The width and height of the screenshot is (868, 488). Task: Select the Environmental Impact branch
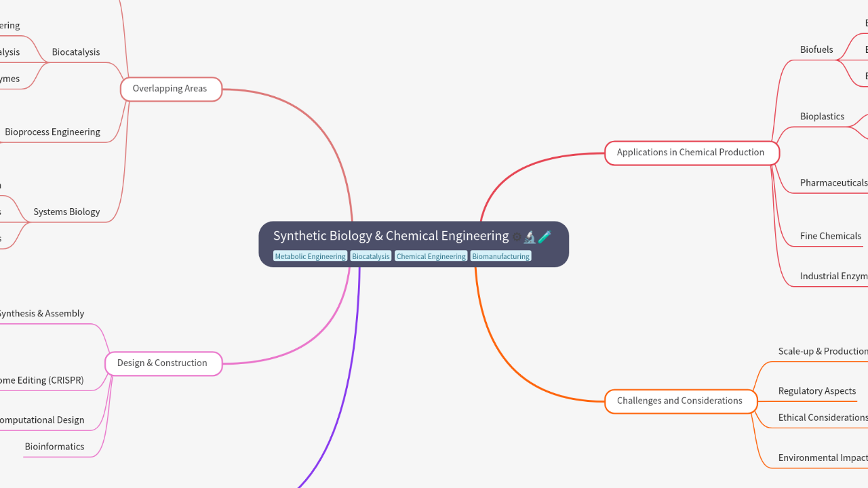tap(823, 458)
